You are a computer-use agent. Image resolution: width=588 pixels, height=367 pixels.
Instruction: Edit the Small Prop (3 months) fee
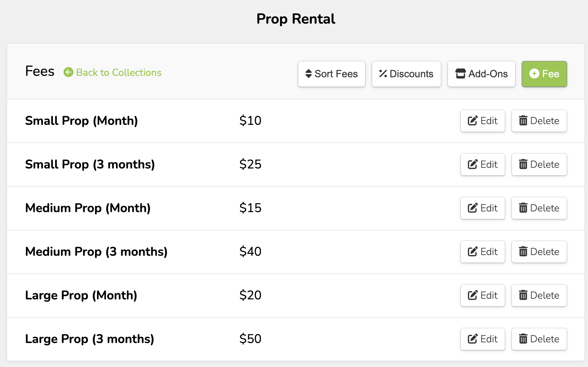(482, 165)
